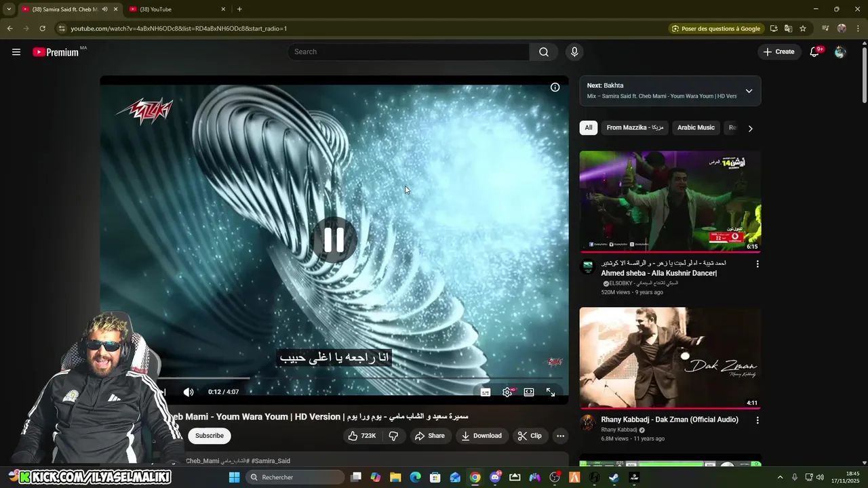
Task: Like the video with 723K likes
Action: [x=363, y=436]
